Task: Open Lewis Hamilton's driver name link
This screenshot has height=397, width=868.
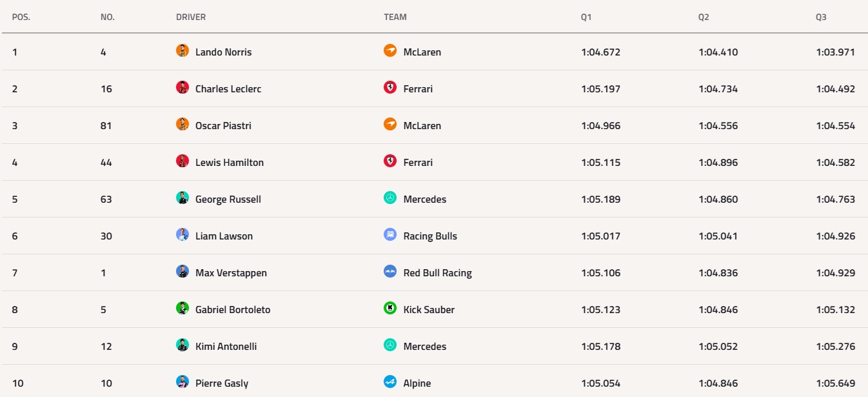Action: (230, 163)
